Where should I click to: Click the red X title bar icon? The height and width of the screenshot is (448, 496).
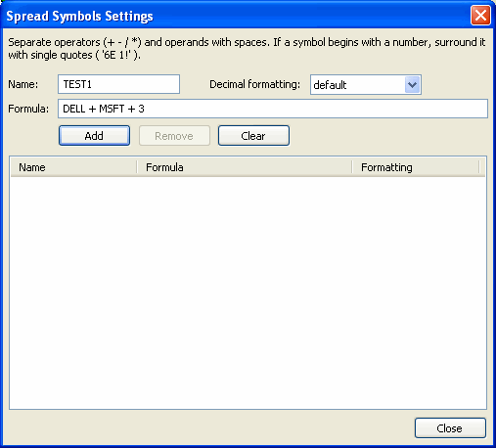click(x=480, y=16)
